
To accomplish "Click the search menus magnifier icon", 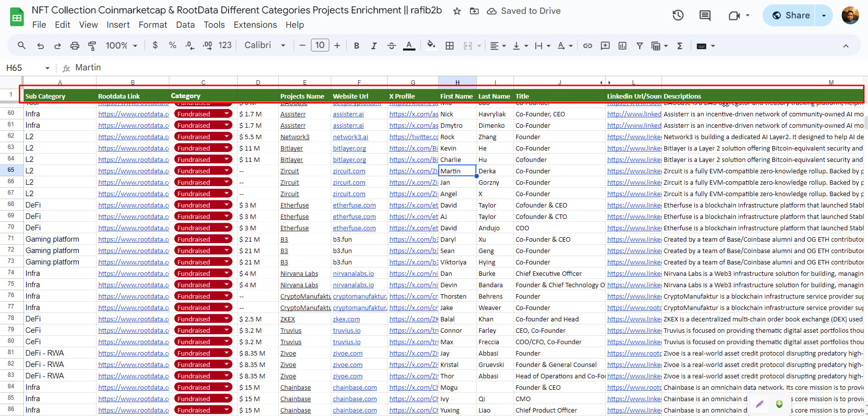I will 21,46.
